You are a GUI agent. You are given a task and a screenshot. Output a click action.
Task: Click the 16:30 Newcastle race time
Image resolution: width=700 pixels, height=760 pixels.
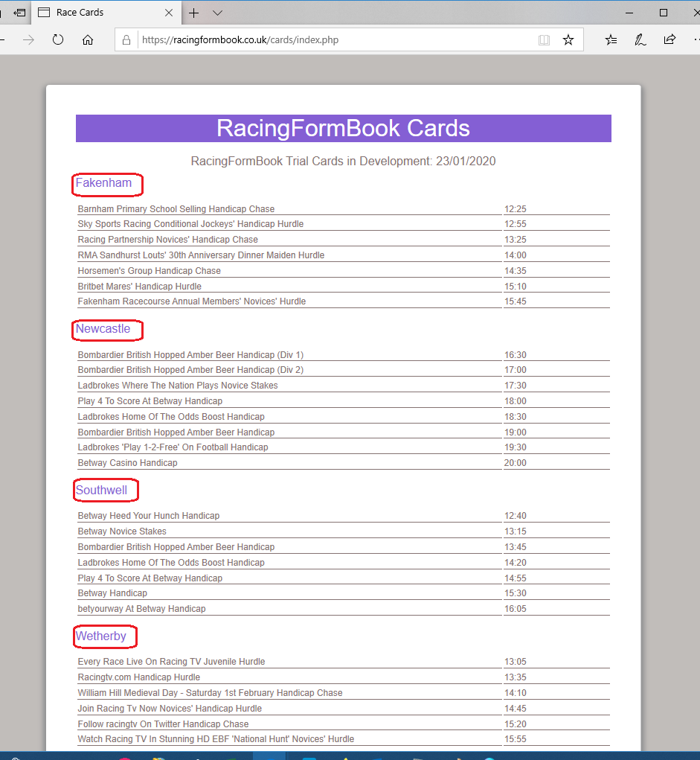[x=516, y=355]
